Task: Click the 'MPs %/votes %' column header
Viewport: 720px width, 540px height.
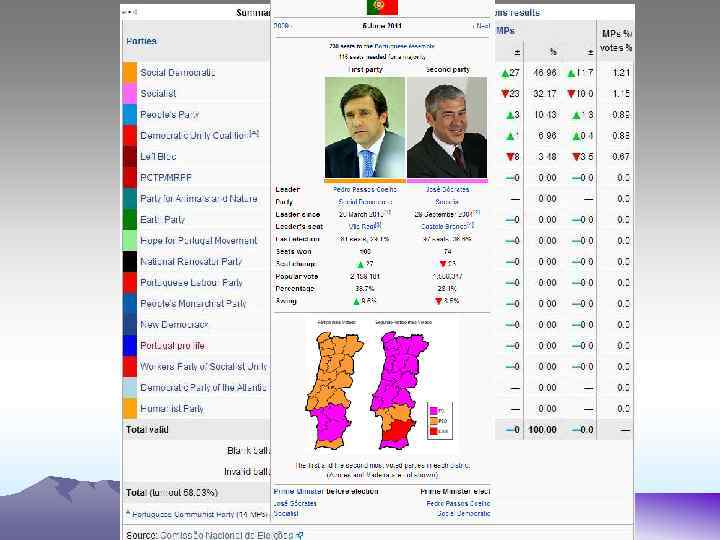Action: pos(616,41)
